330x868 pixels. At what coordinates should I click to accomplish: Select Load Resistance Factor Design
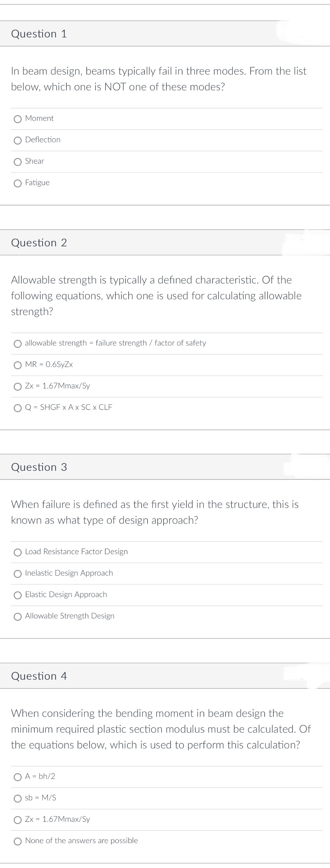click(x=17, y=552)
